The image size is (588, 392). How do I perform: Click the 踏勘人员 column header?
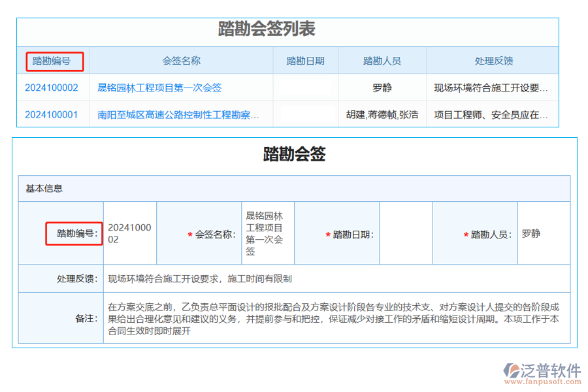point(382,61)
